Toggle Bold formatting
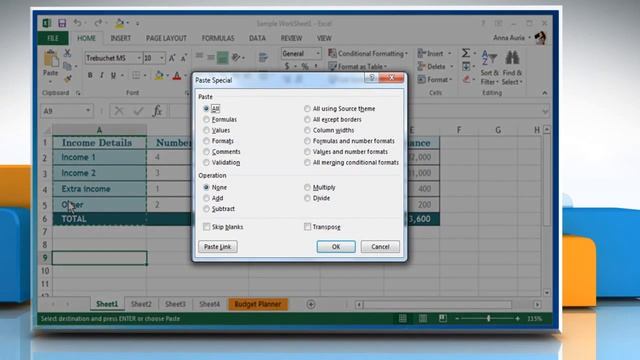 (90, 75)
